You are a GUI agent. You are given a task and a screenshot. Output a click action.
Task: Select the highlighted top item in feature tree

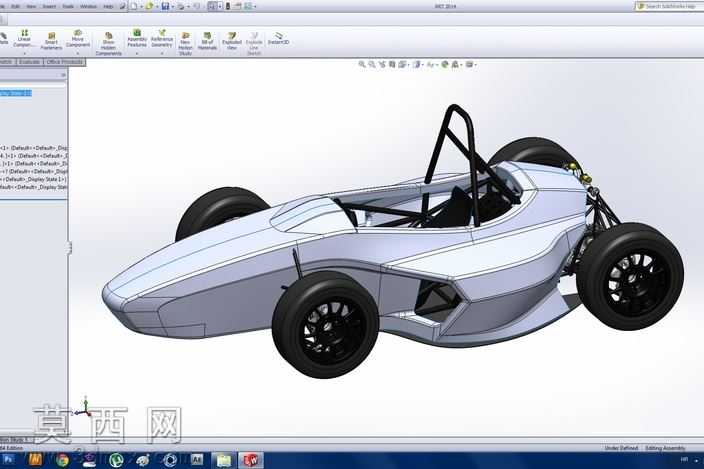(x=16, y=93)
